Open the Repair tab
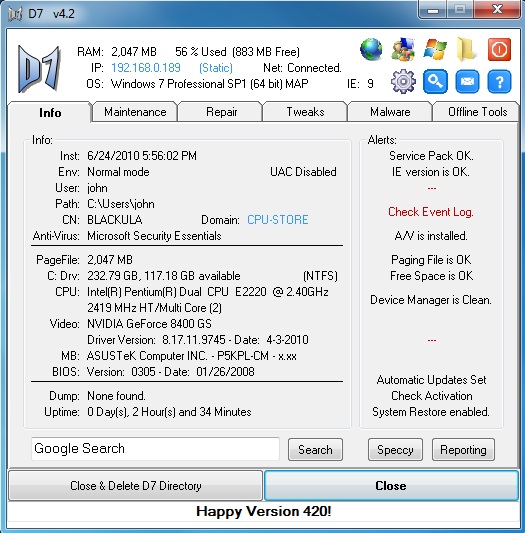 [x=221, y=111]
